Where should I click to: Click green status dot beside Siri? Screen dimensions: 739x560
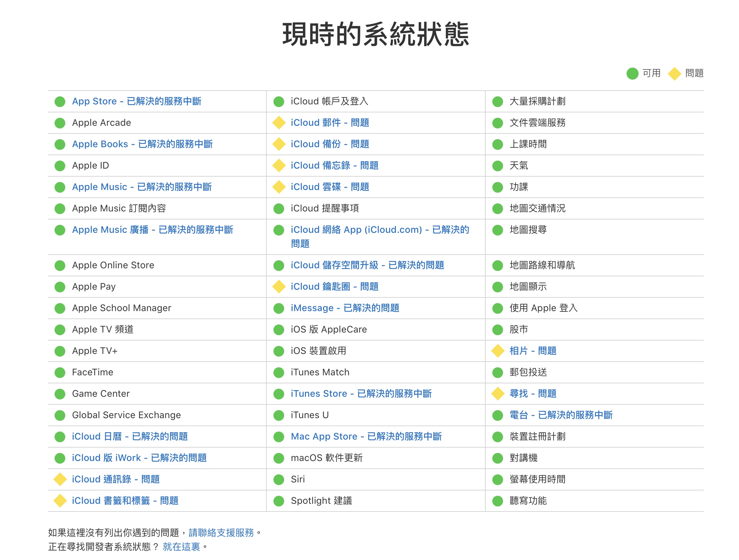[279, 480]
